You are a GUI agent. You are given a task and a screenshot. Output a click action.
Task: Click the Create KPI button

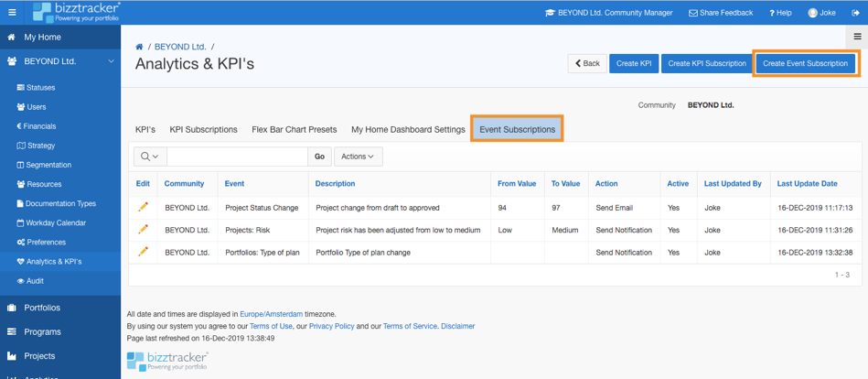coord(634,64)
